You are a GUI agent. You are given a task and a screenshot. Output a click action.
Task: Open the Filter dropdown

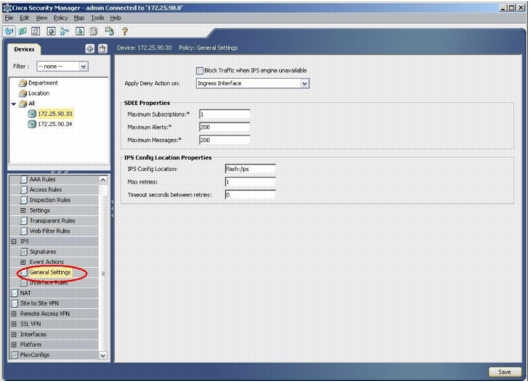[83, 67]
